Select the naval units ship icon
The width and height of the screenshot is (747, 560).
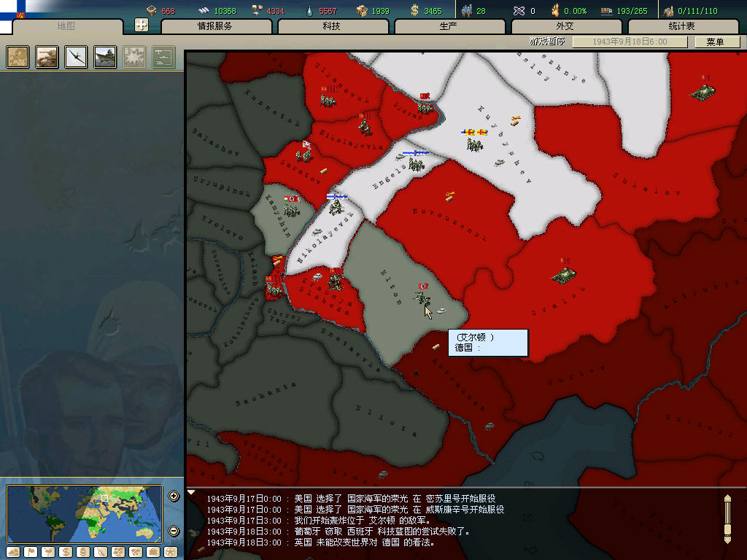pyautogui.click(x=105, y=57)
